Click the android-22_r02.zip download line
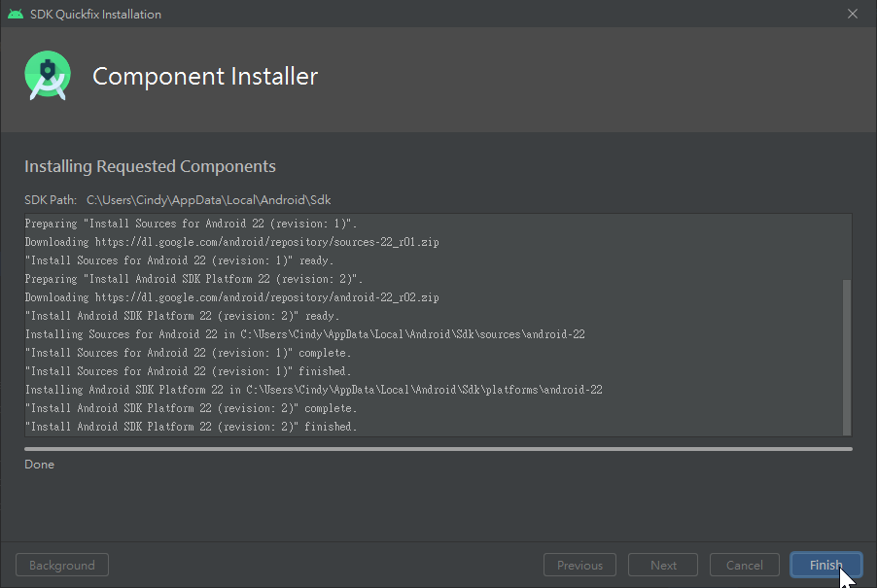 pos(231,297)
